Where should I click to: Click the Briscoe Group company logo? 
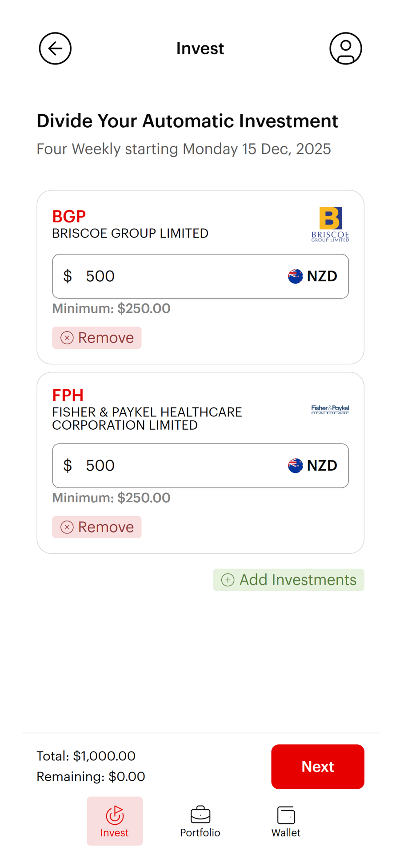[330, 224]
